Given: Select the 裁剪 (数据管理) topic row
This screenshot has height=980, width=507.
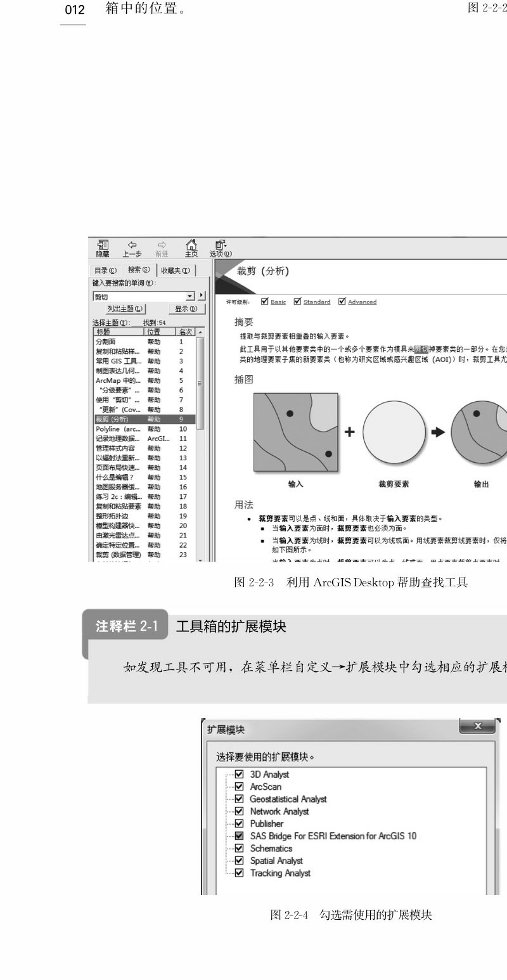Looking at the screenshot, I should [x=144, y=555].
